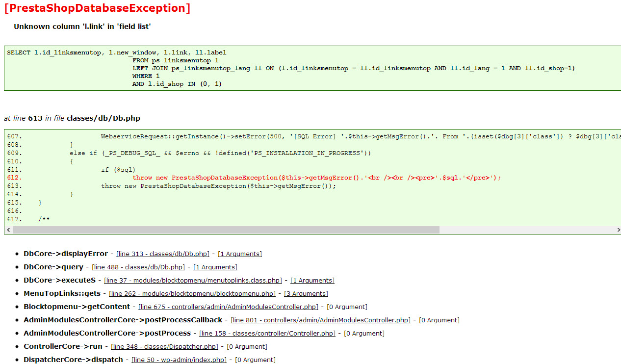The height and width of the screenshot is (364, 621).
Task: Open the 'line 262 - modules/blocktopmenu/blocktopmenu.php' link
Action: click(192, 294)
